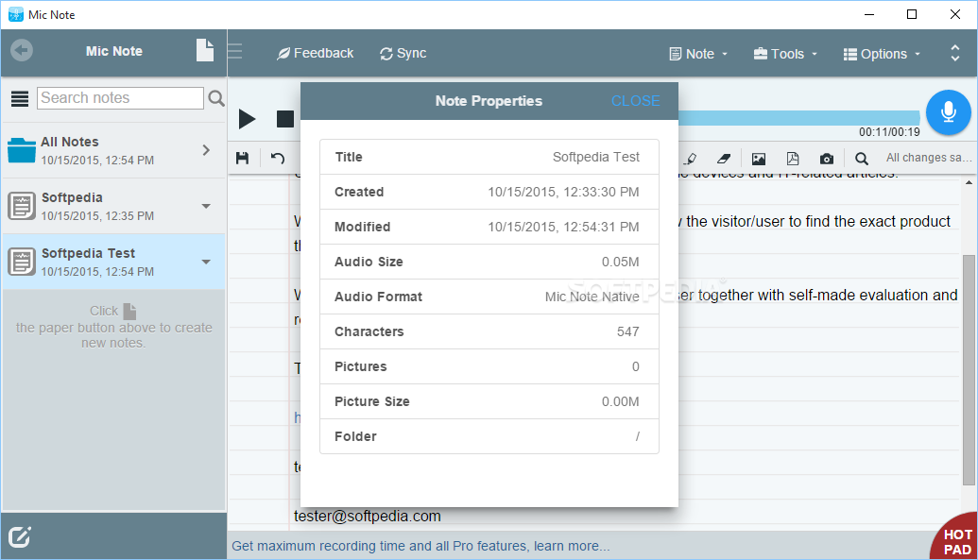Screen dimensions: 978x560
Task: Export the note to PDF
Action: tap(792, 159)
